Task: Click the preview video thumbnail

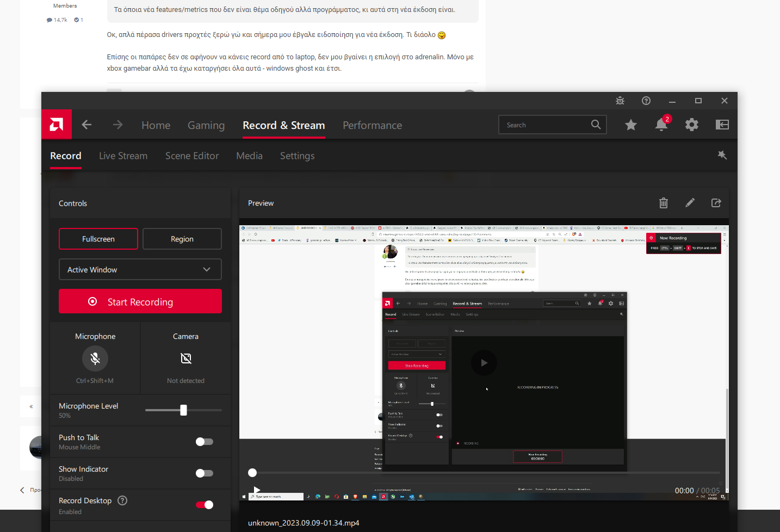Action: 484,362
